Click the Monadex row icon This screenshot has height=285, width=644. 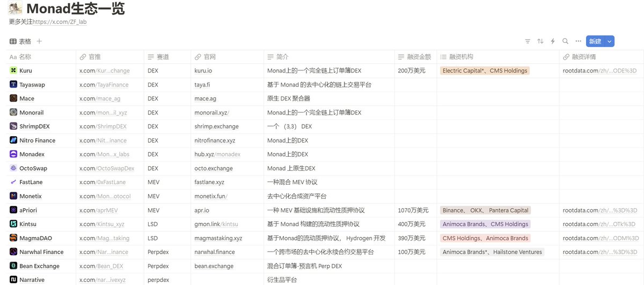13,154
